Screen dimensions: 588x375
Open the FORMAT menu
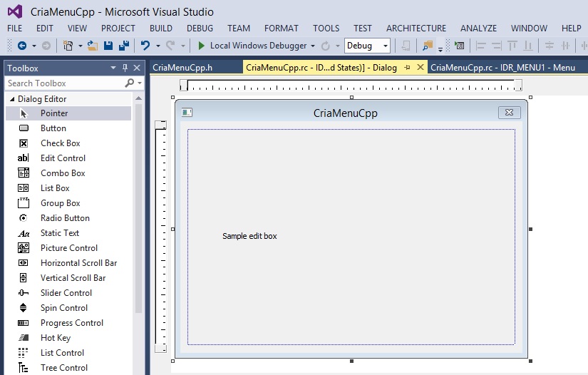coord(281,28)
